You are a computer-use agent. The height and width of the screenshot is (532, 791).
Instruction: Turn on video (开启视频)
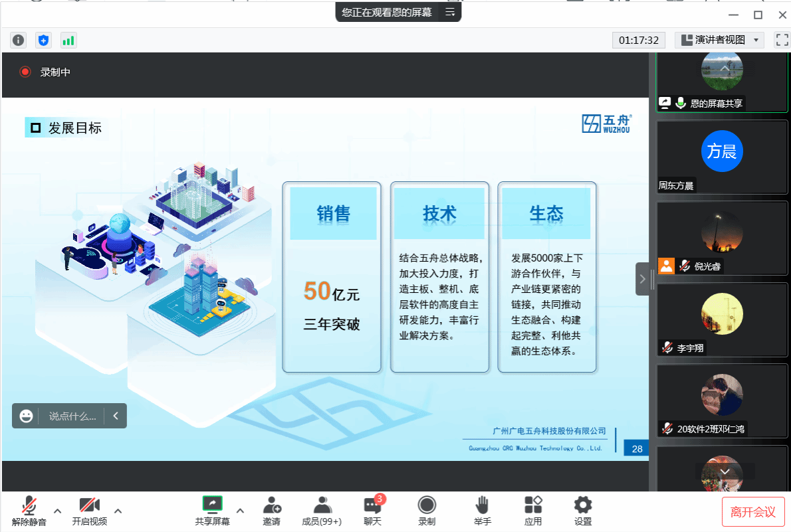click(90, 510)
